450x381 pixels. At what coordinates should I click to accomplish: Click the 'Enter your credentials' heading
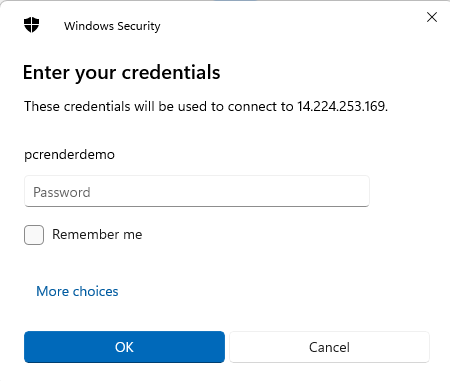click(x=122, y=72)
